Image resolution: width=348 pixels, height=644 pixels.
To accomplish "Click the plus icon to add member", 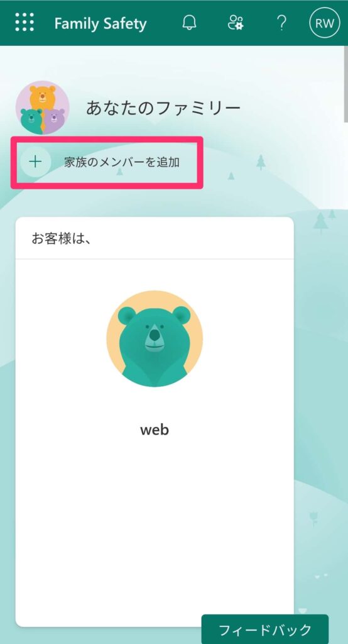I will click(x=36, y=162).
